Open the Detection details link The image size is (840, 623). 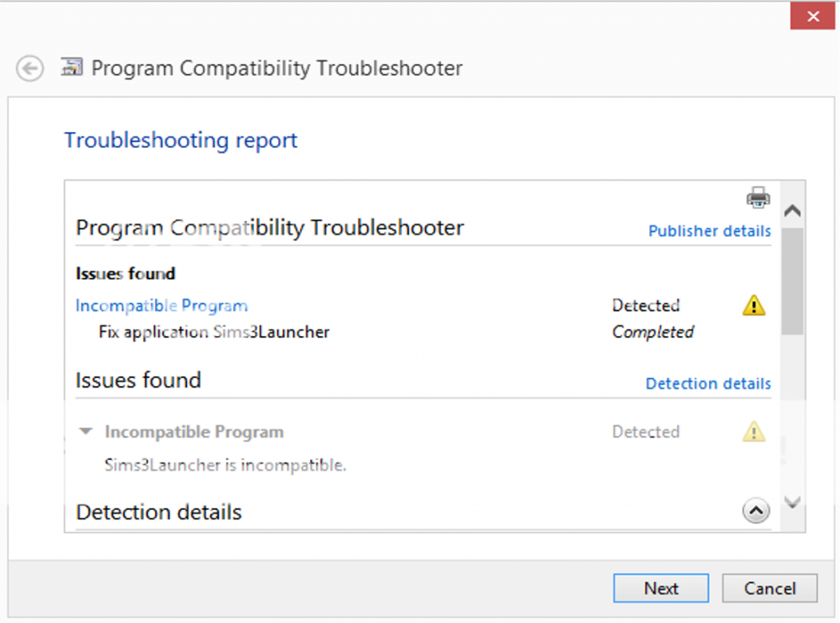[x=708, y=384]
